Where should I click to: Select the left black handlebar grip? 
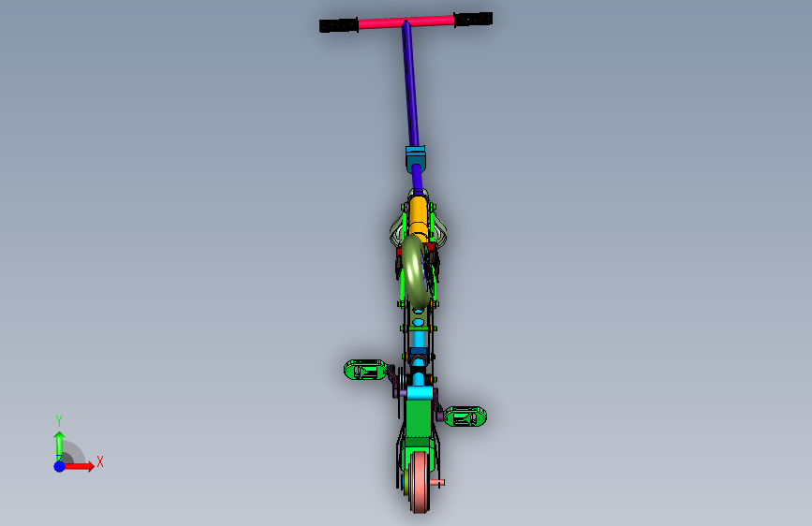(x=339, y=25)
